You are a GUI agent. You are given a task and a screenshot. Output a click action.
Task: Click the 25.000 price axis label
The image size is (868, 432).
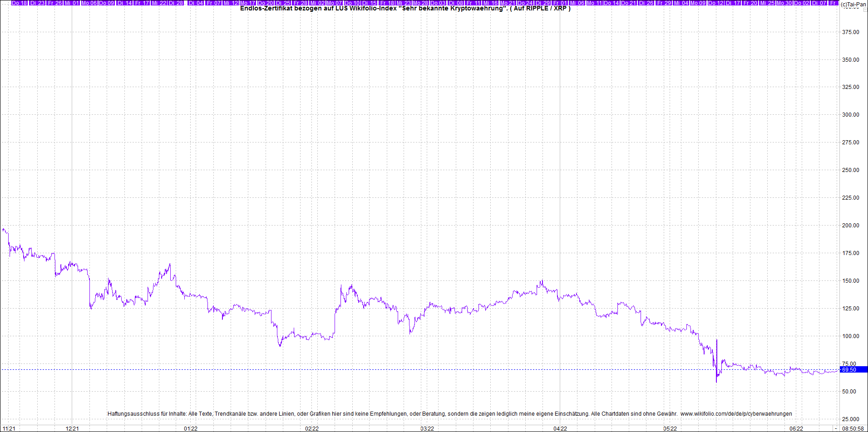tap(851, 419)
